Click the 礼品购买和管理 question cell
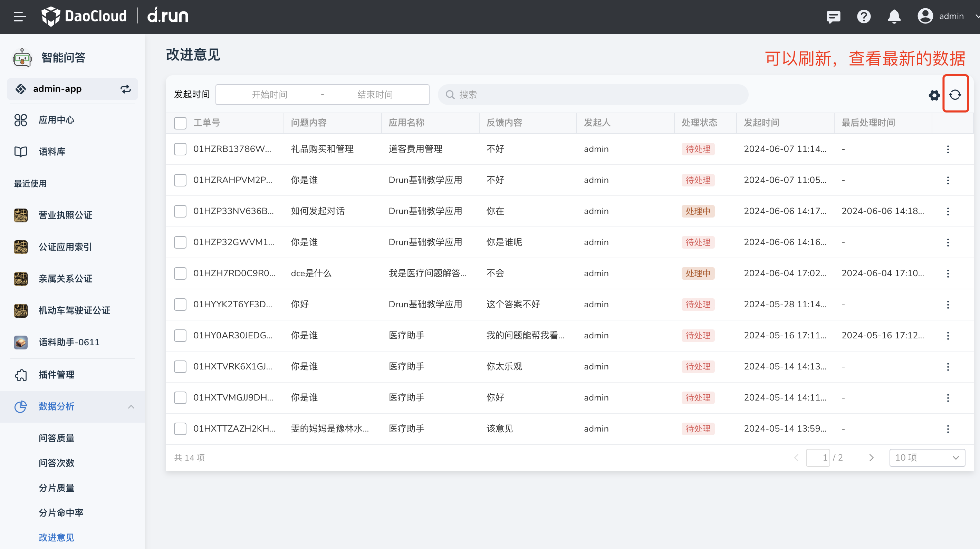 [322, 149]
